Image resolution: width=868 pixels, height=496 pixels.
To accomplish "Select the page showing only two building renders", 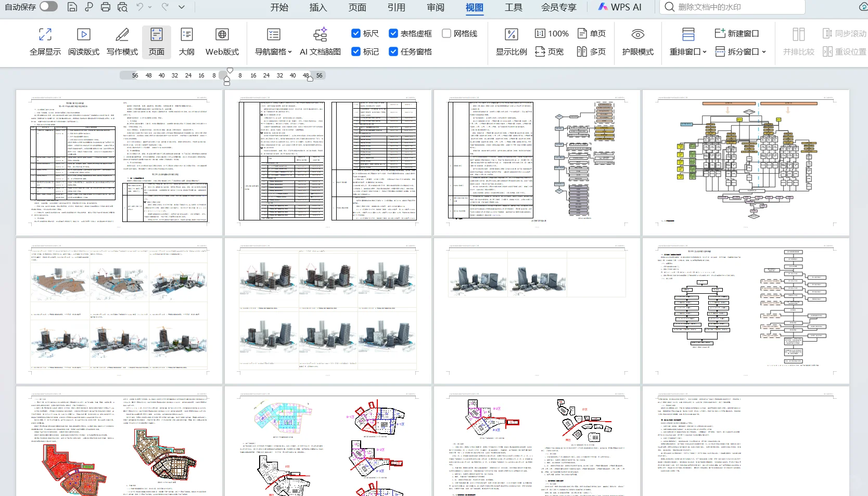I will click(x=537, y=311).
